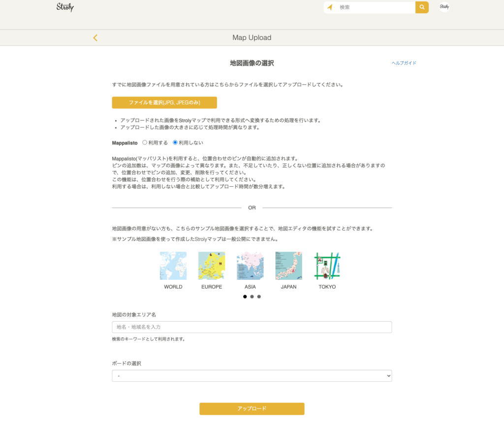This screenshot has height=436, width=504.
Task: Select the EUROPE sample map thumbnail
Action: point(212,266)
